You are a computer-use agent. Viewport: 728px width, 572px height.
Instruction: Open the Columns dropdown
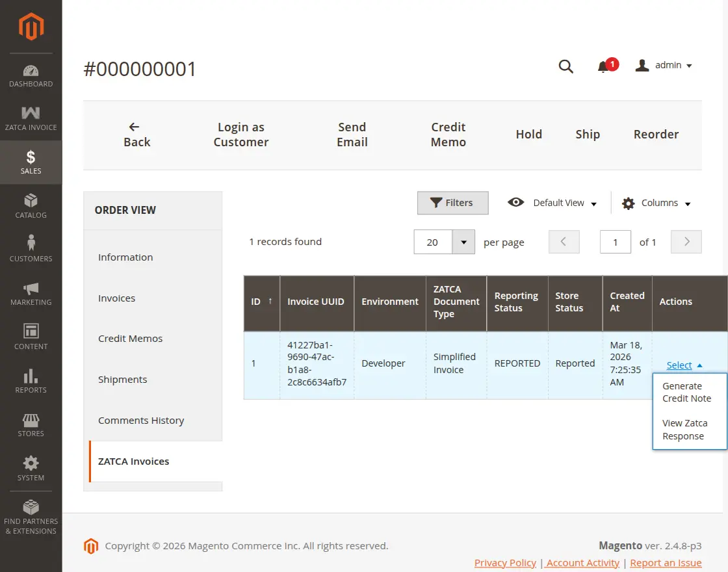tap(656, 203)
